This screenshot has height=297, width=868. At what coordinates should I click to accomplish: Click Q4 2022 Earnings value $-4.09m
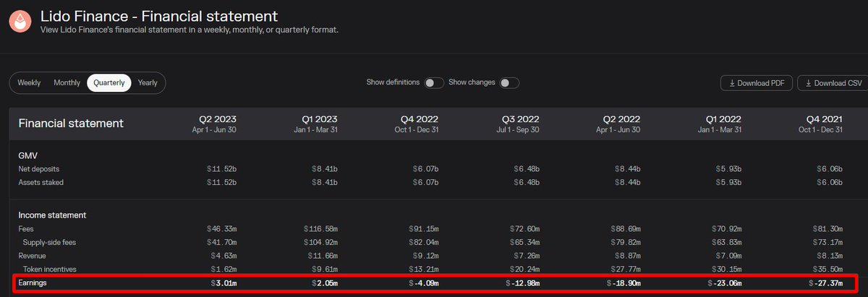point(423,283)
